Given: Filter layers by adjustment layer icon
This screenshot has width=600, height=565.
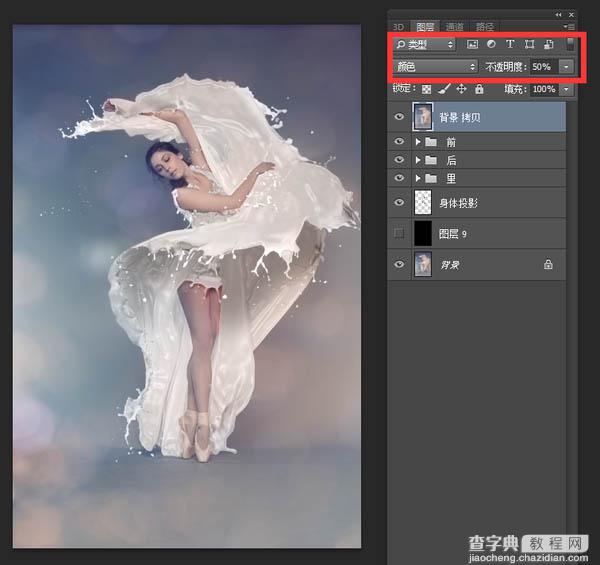Looking at the screenshot, I should point(491,44).
